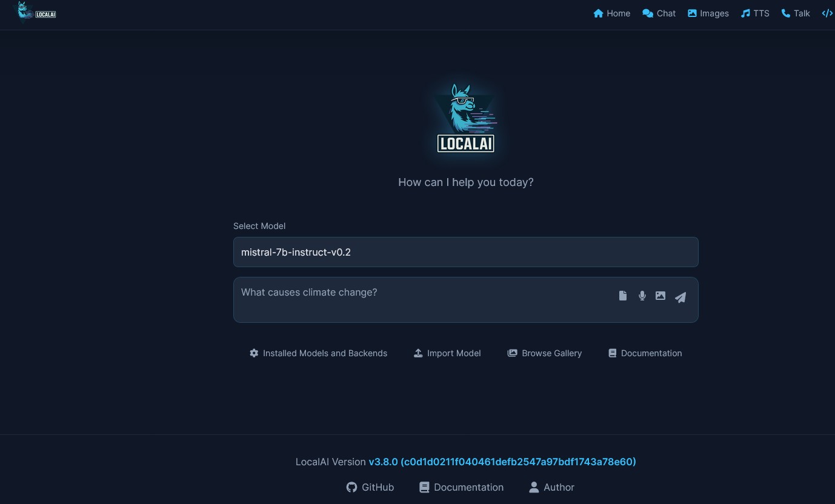Click the "Select Model" label

[259, 226]
